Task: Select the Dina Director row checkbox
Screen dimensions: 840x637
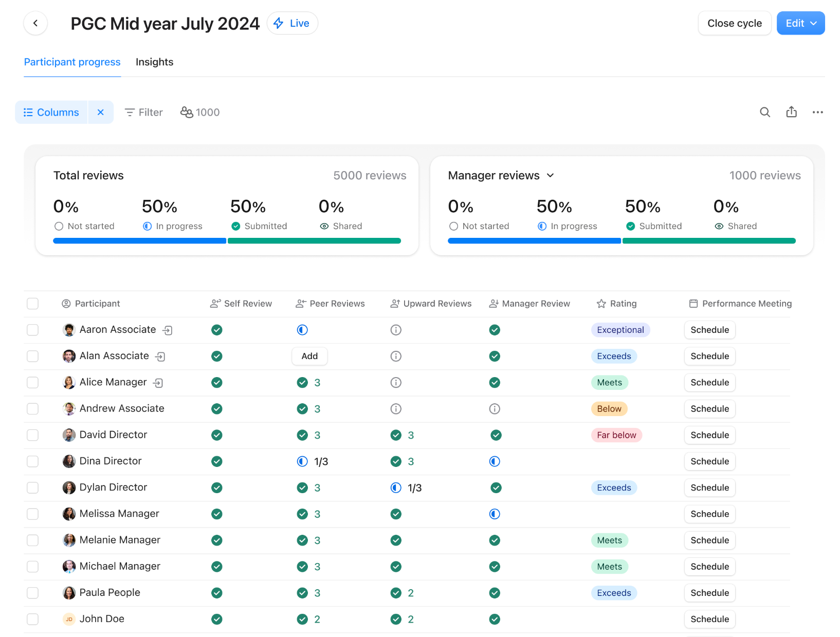Action: pos(32,461)
